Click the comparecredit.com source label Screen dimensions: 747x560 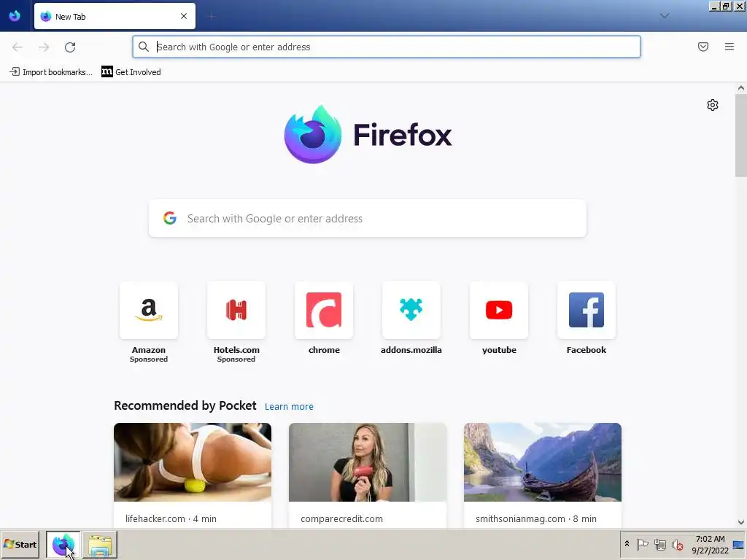[341, 518]
